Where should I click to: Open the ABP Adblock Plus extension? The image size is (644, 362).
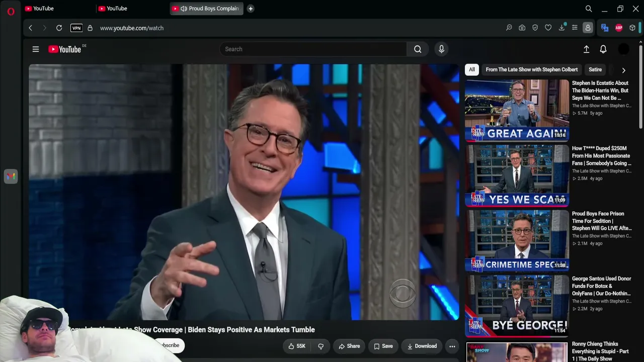[x=619, y=28]
